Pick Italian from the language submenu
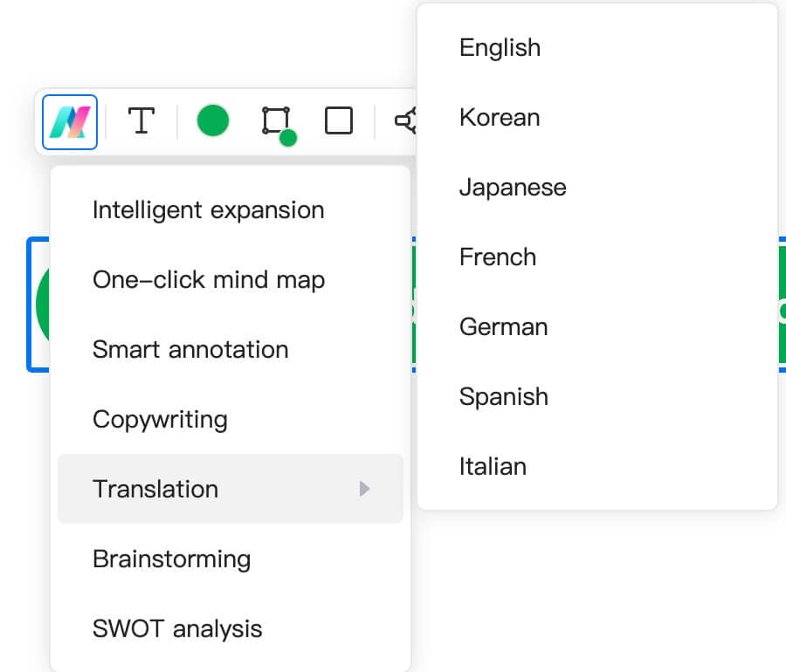Viewport: 786px width, 672px height. pos(493,467)
